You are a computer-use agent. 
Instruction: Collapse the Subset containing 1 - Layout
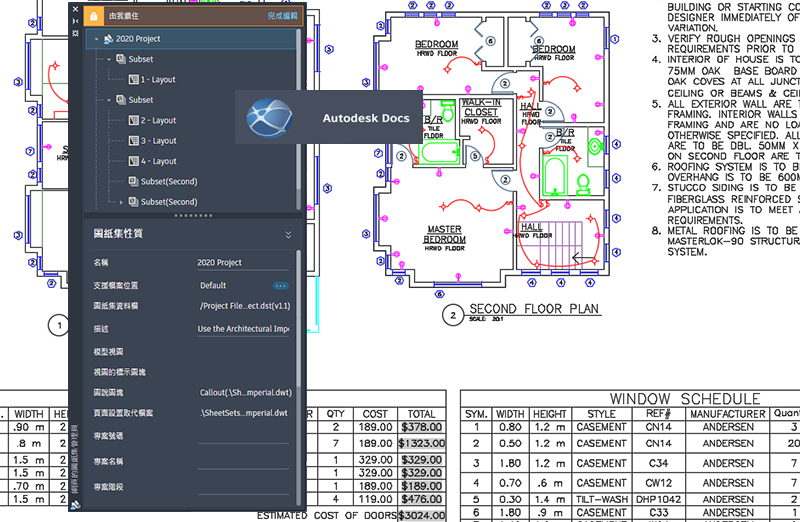109,59
